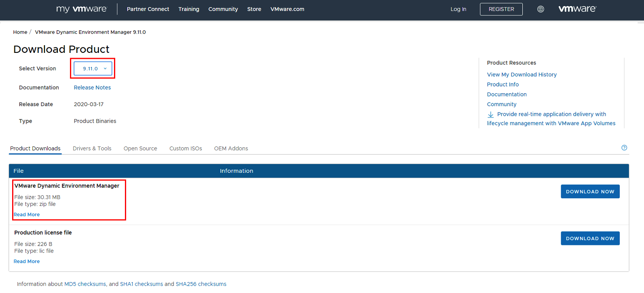This screenshot has width=644, height=293.
Task: Click the Production license file title
Action: point(43,232)
